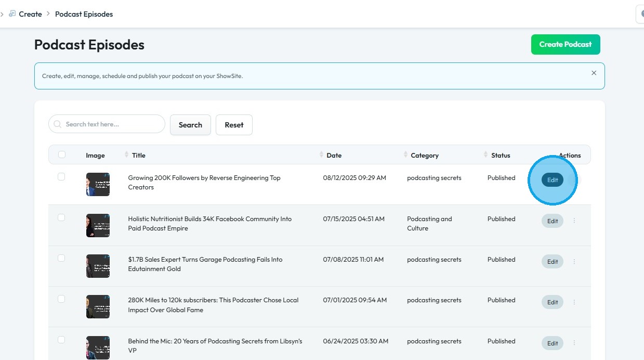The image size is (644, 360).
Task: Select checkbox for Holistic Nutritionist episode
Action: [61, 217]
